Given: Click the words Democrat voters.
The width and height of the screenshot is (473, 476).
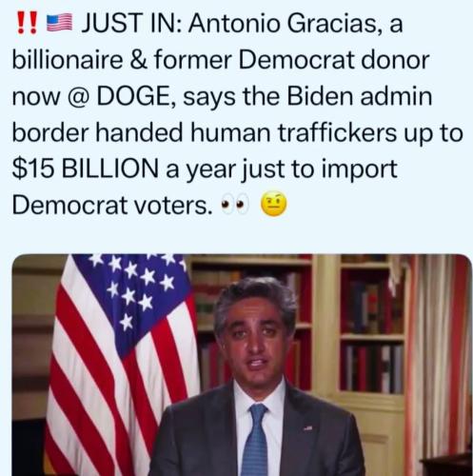Looking at the screenshot, I should 112,205.
